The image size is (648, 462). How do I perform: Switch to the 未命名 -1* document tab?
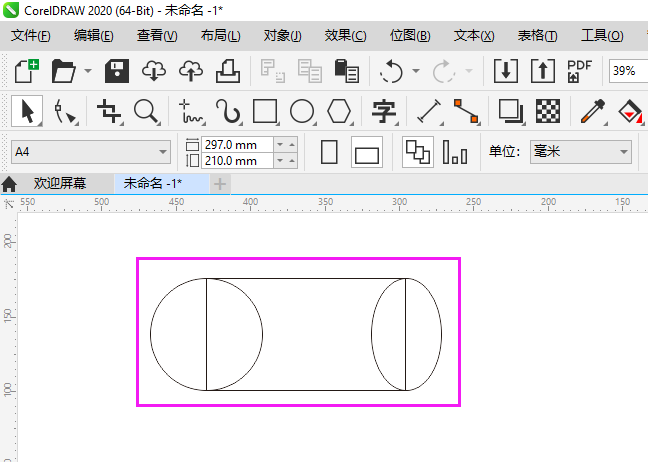click(x=162, y=183)
